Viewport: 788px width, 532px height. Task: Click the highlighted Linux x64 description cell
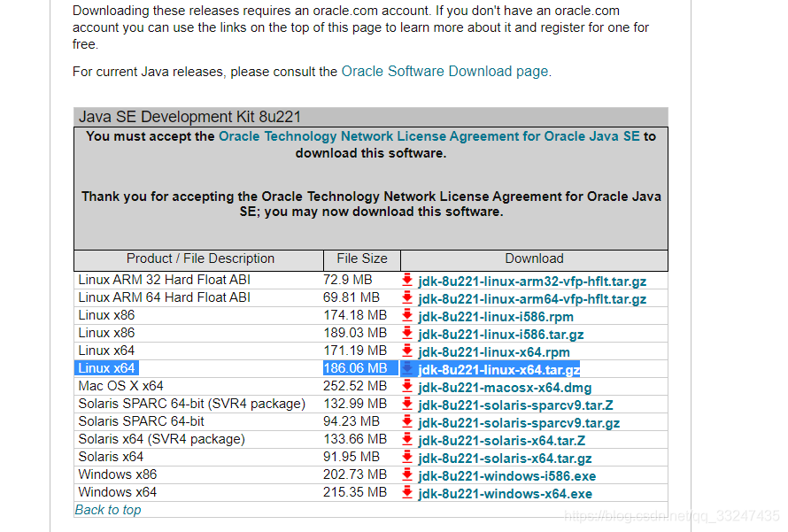(106, 368)
